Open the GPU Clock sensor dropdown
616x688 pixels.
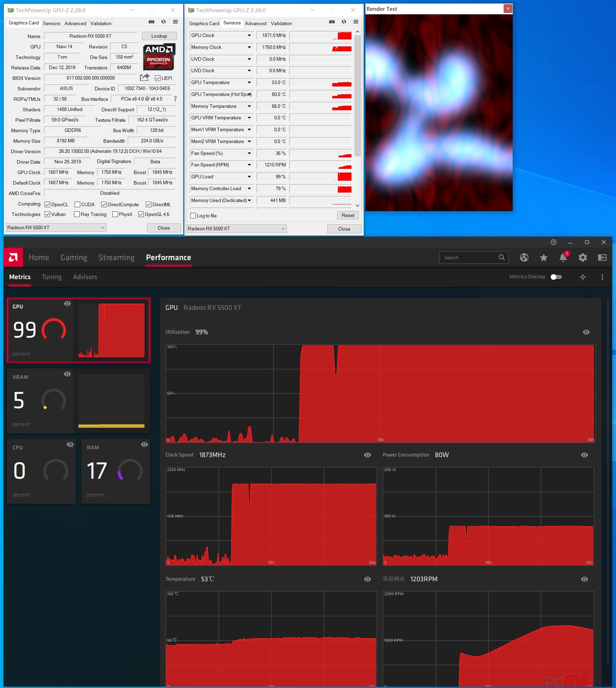point(249,36)
